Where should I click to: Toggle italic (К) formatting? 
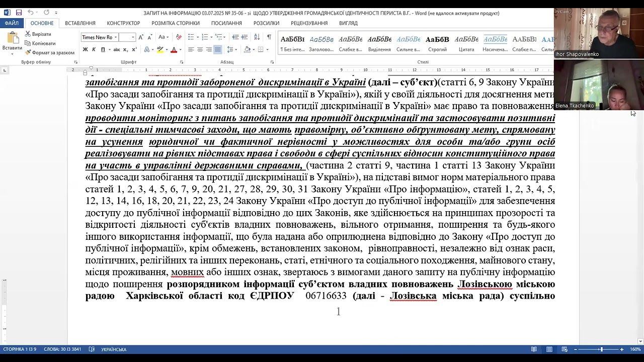94,49
